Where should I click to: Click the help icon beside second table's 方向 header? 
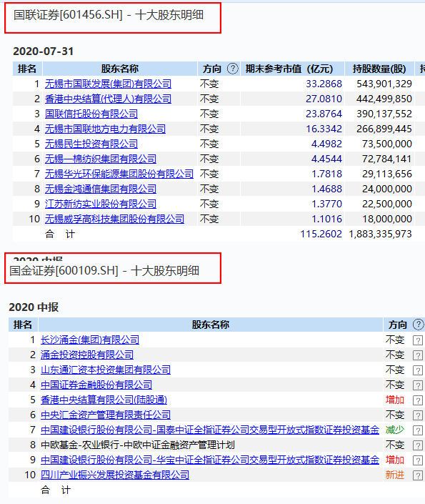[419, 325]
